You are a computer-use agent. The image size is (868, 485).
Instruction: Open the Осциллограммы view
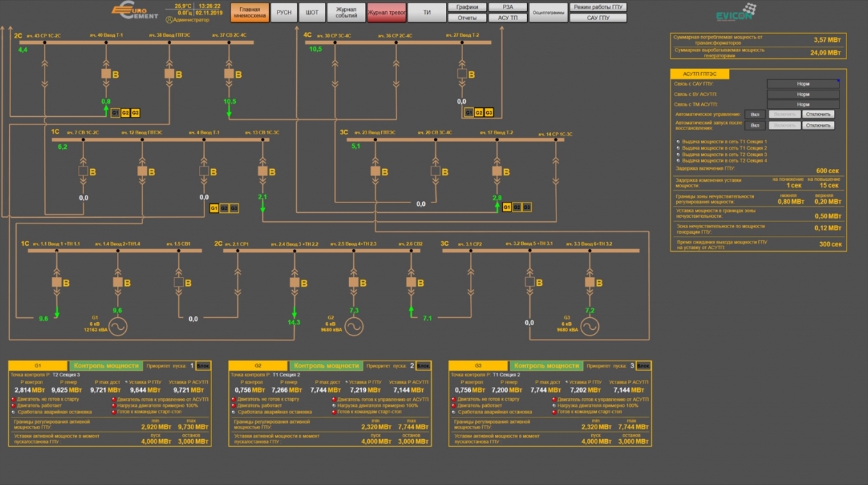[x=548, y=13]
